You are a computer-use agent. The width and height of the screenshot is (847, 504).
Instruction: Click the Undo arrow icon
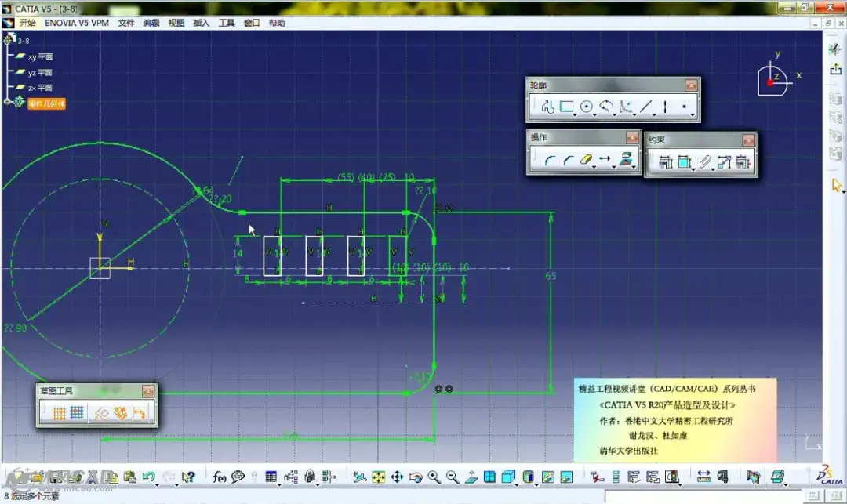tap(148, 477)
